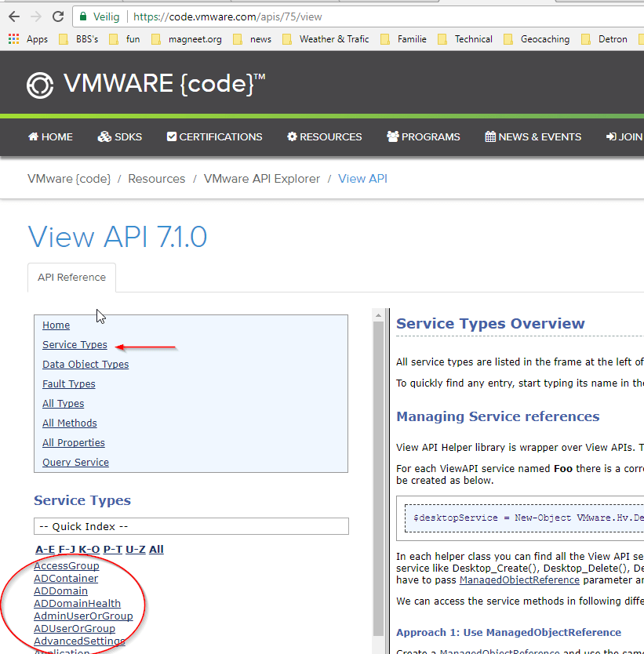Viewport: 644px width, 654px height.
Task: Click the left frame vertical scrollbar thumb
Action: pyautogui.click(x=378, y=478)
